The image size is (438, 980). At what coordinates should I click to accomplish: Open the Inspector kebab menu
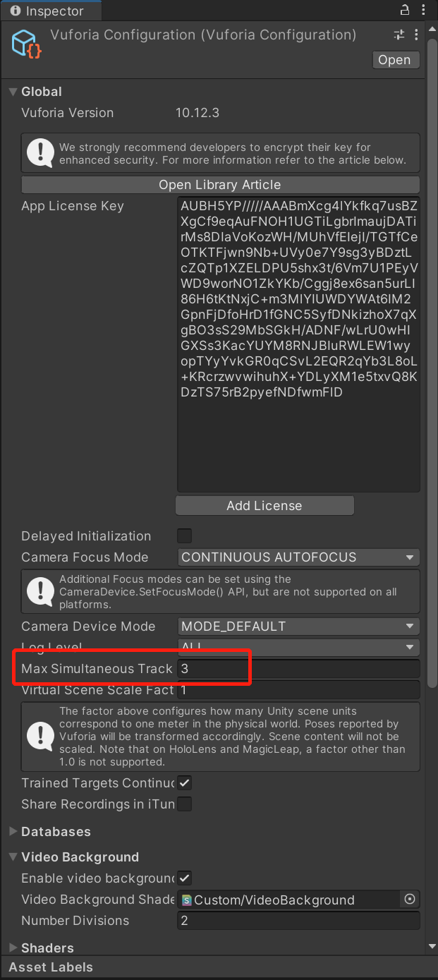(422, 10)
